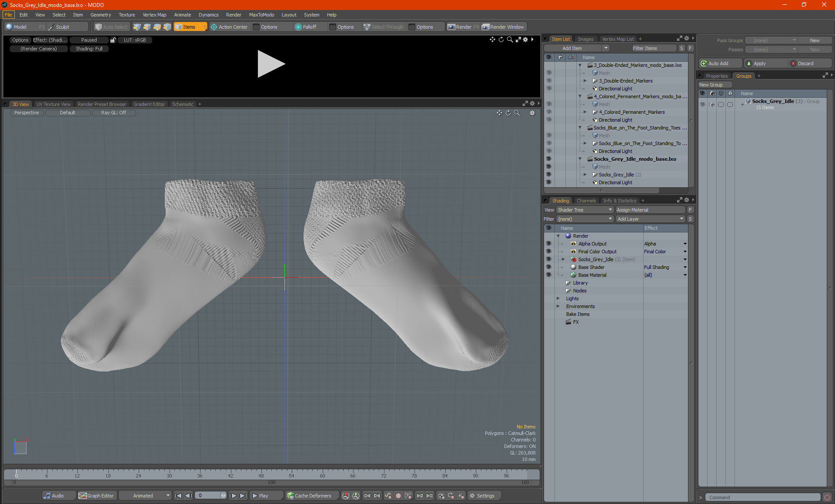Open the Pass Groups (none) dropdown
The image size is (835, 504).
(772, 40)
